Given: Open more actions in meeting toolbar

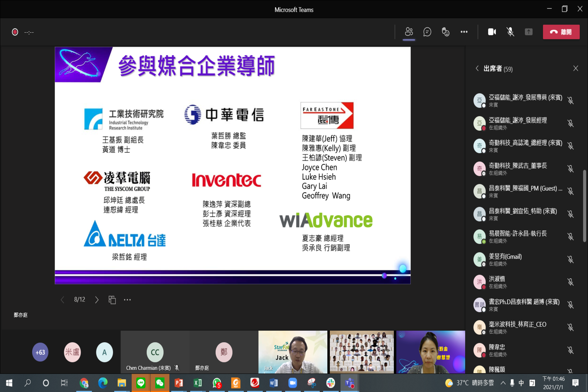Looking at the screenshot, I should (464, 32).
